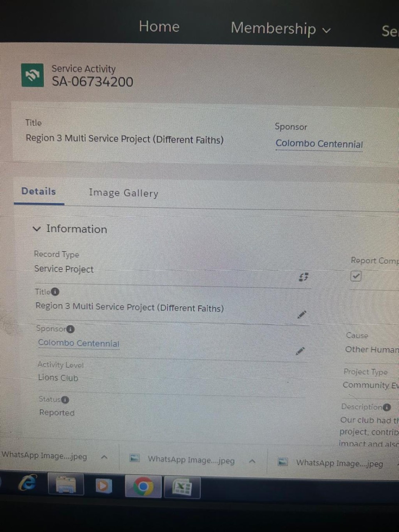The image size is (399, 532).
Task: Open Excel from the taskbar
Action: pyautogui.click(x=182, y=488)
